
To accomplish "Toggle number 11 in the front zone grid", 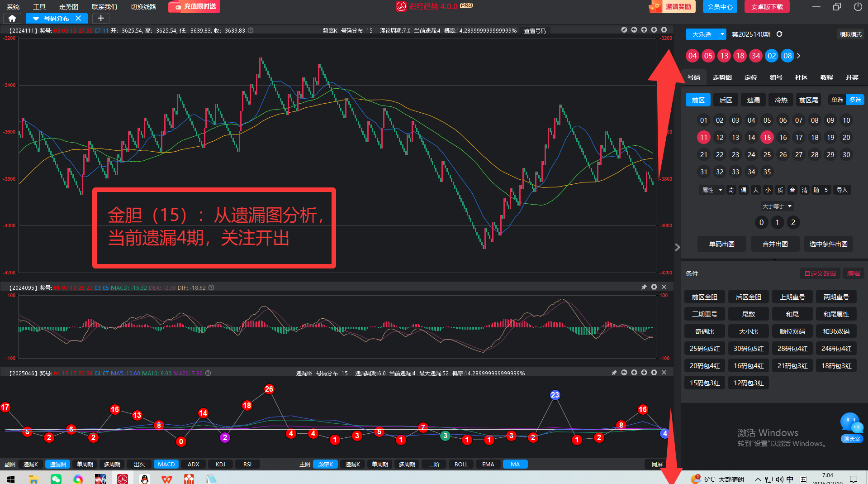I will 703,138.
